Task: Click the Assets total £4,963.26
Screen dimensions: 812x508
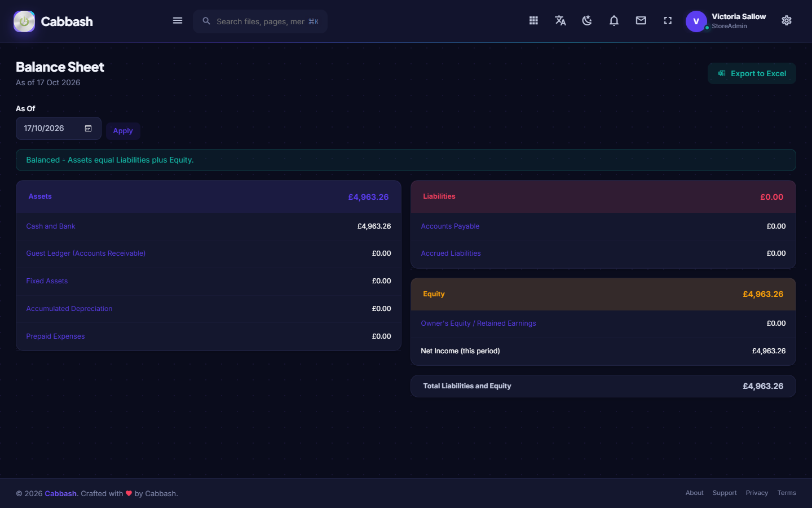Action: (368, 197)
